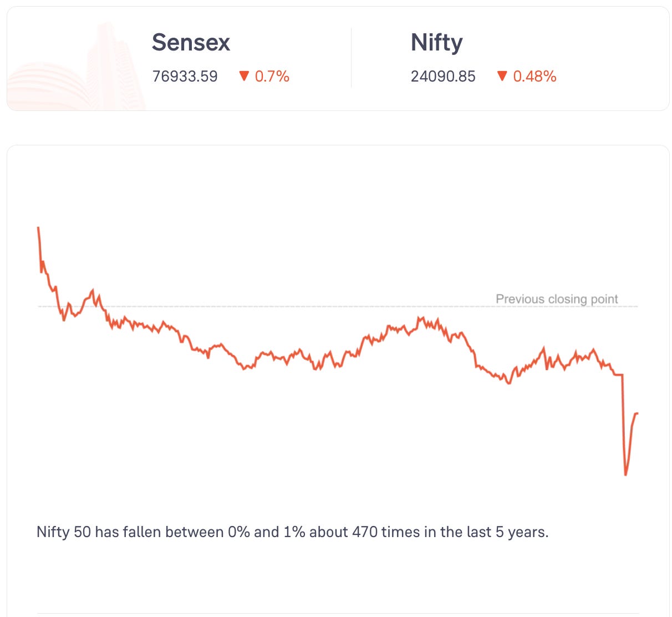Click the chart line's starting peak
The height and width of the screenshot is (617, 672).
(x=38, y=228)
